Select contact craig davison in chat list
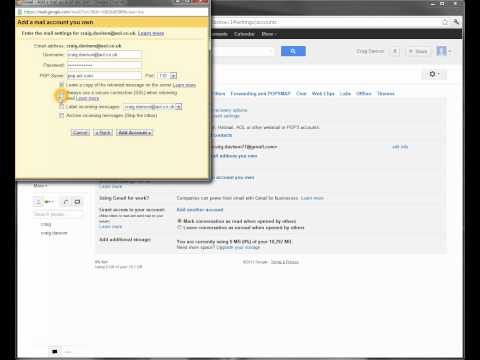This screenshot has width=480, height=360. coord(54,233)
